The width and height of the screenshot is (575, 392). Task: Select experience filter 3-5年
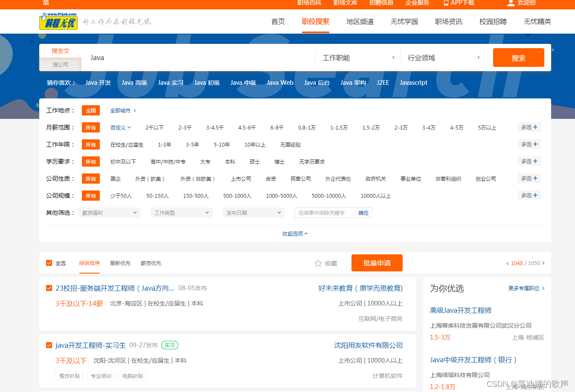click(x=192, y=144)
